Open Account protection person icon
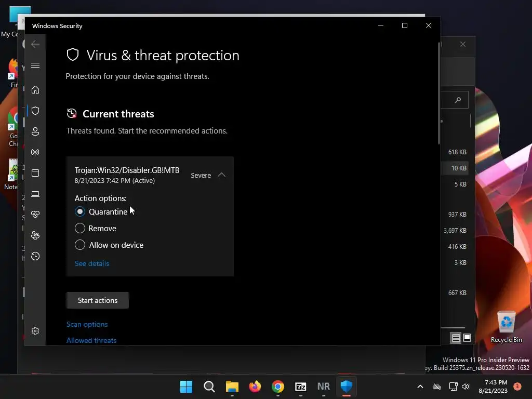This screenshot has width=532, height=399. 35,131
